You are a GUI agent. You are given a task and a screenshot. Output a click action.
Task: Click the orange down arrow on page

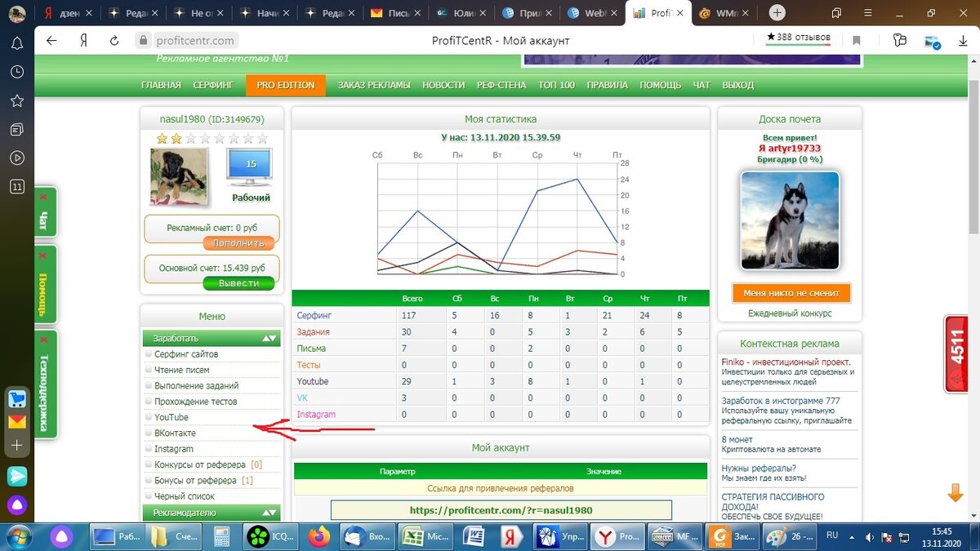tap(955, 493)
